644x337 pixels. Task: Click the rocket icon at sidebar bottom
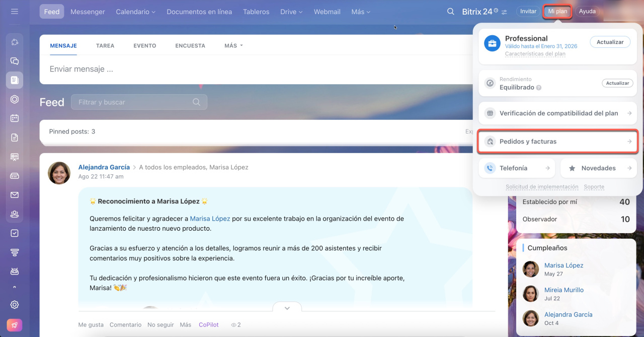[14, 325]
